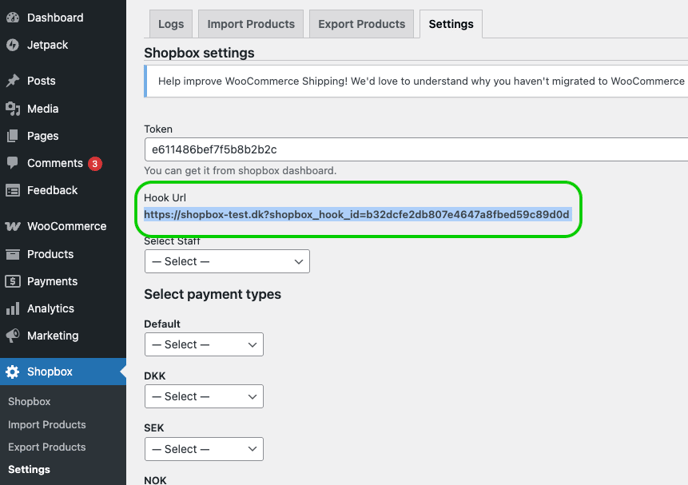This screenshot has width=688, height=485.
Task: Open the Select Staff dropdown
Action: click(226, 261)
